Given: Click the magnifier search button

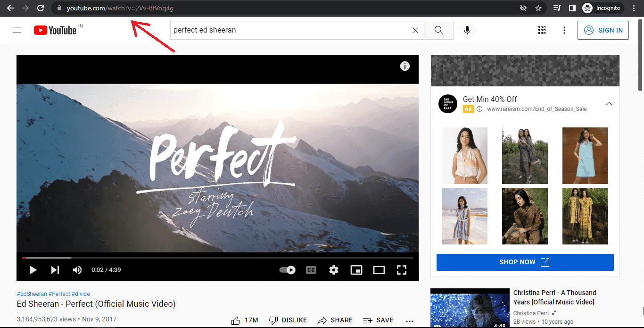Looking at the screenshot, I should pos(439,30).
